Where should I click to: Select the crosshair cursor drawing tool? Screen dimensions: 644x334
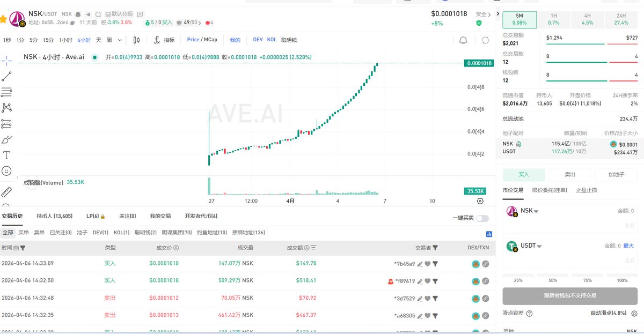coord(6,61)
